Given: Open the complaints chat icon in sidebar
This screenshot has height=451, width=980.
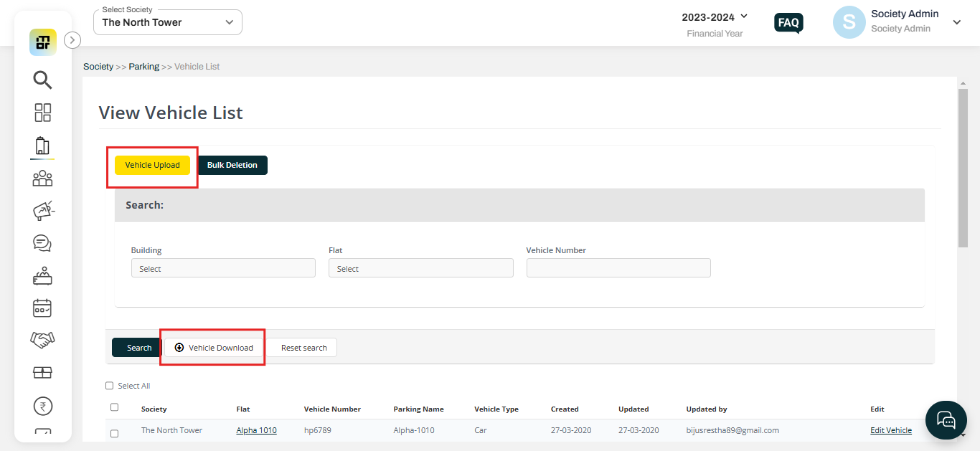Looking at the screenshot, I should [42, 243].
